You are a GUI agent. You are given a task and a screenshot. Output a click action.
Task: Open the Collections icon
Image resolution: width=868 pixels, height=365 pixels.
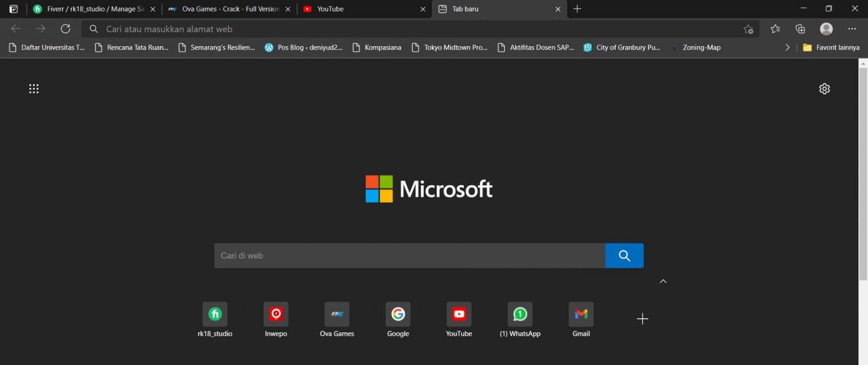tap(800, 29)
